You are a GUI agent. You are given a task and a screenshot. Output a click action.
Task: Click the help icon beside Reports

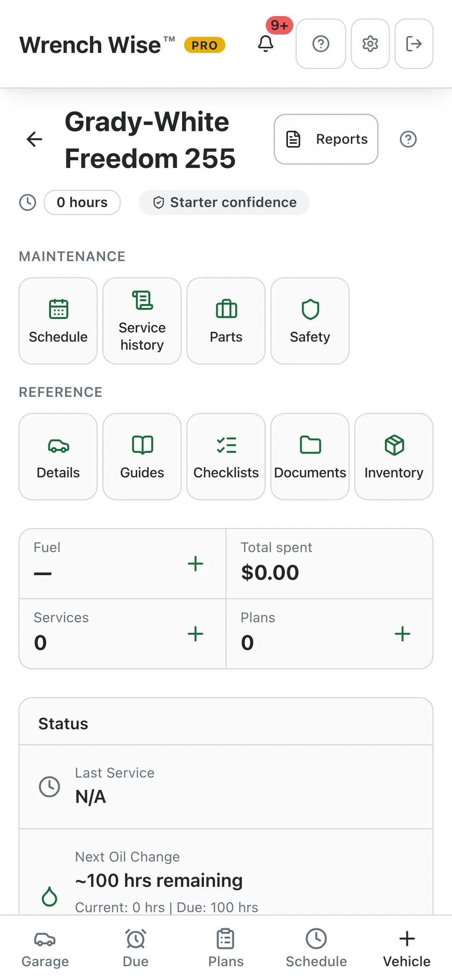point(408,139)
